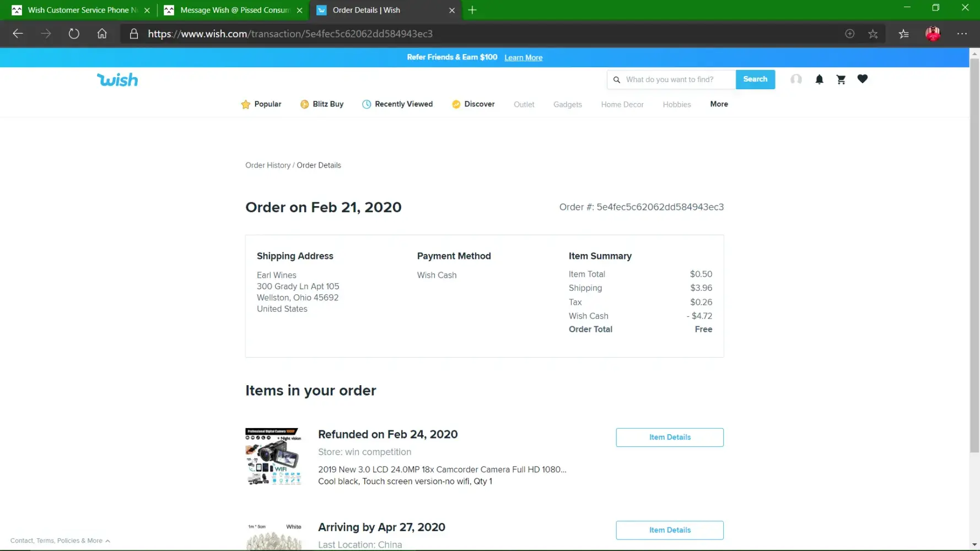This screenshot has height=551, width=980.
Task: Click the blue Search button
Action: coord(755,79)
